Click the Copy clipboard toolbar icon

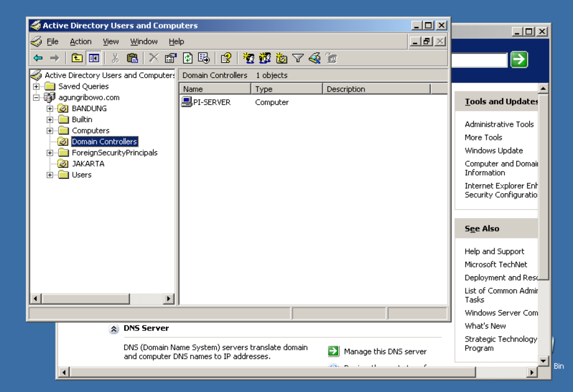click(132, 58)
